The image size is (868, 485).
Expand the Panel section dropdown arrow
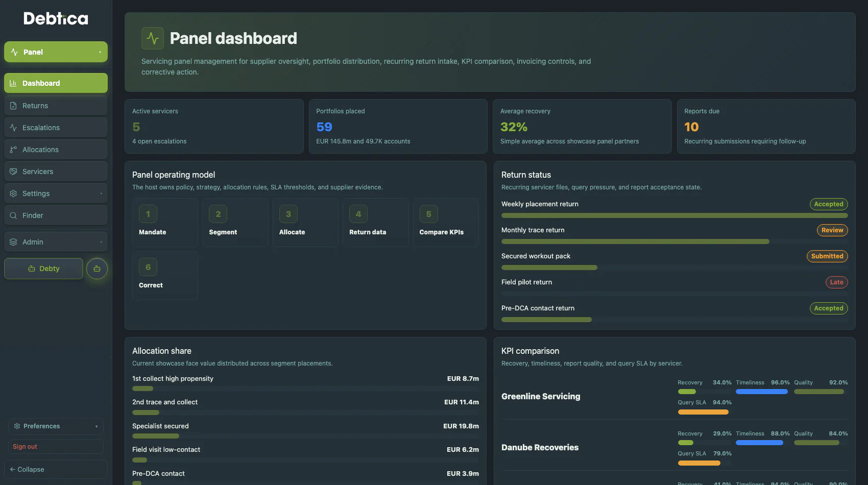tap(100, 52)
